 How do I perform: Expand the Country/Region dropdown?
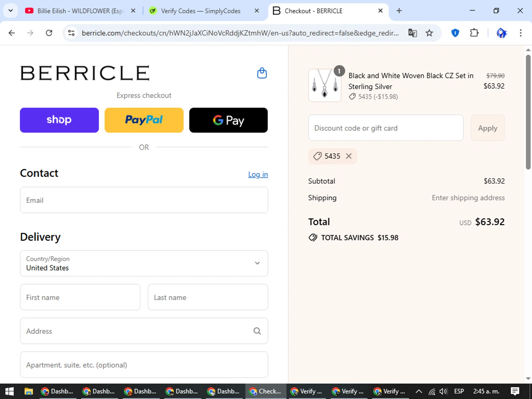[x=144, y=263]
